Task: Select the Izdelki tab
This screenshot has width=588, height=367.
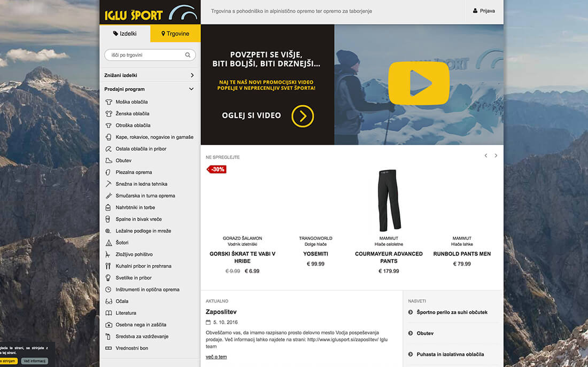Action: 125,34
